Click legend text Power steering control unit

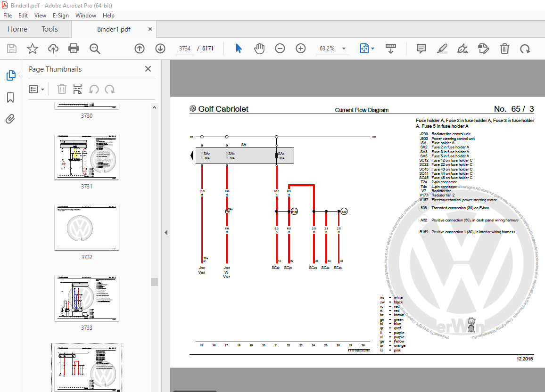click(453, 139)
